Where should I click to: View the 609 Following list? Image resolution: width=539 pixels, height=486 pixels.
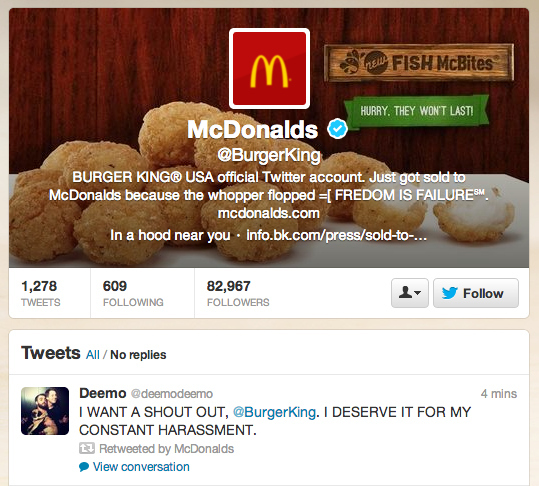pos(133,293)
